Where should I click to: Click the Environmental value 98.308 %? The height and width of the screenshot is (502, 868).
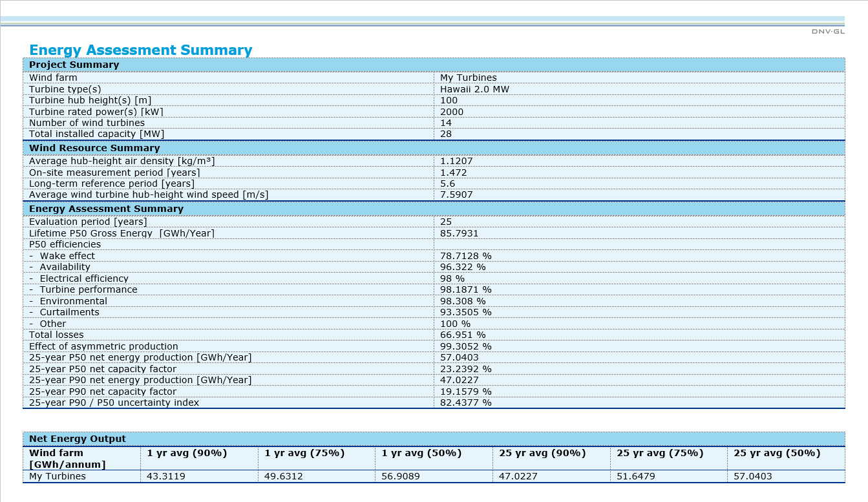463,301
